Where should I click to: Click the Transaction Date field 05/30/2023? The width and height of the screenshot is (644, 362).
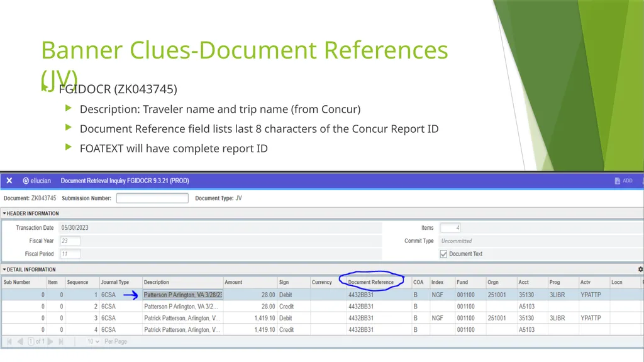pos(221,228)
